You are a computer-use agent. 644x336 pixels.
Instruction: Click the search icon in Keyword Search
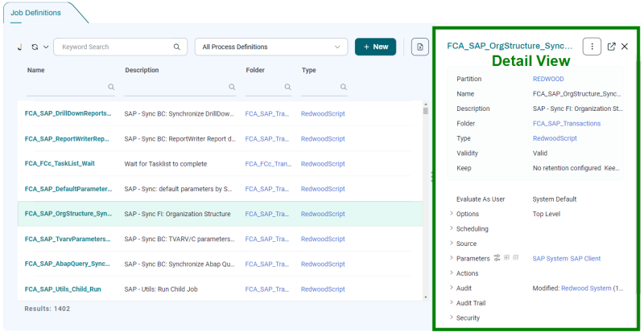pyautogui.click(x=177, y=47)
